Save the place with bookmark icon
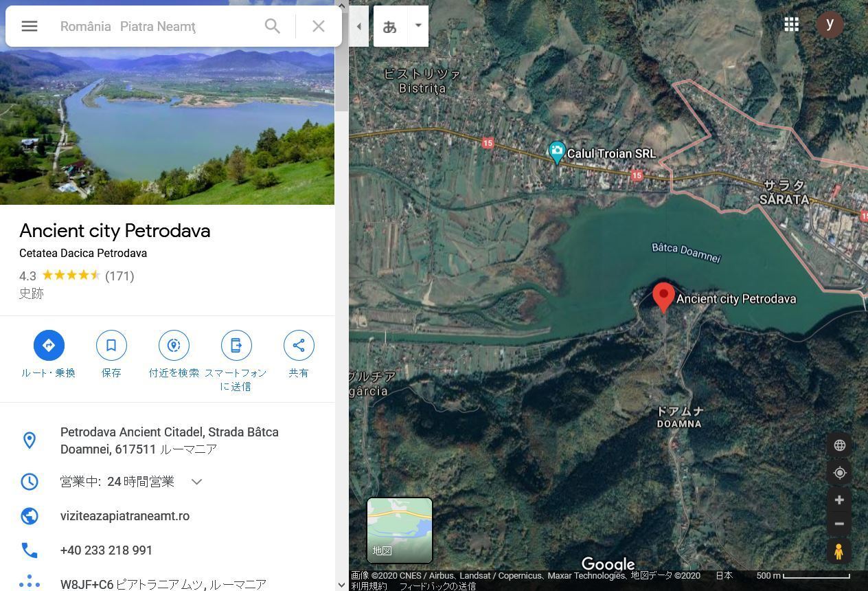 pos(111,345)
